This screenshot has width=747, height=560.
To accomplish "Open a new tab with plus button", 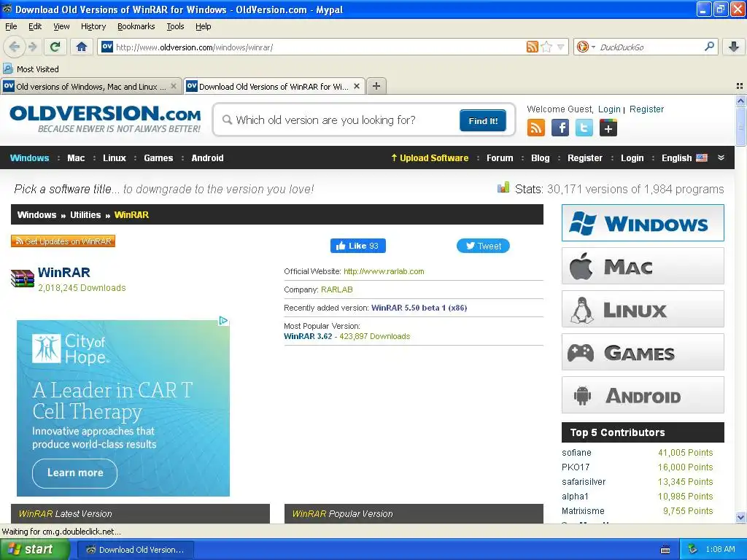I will [x=376, y=86].
